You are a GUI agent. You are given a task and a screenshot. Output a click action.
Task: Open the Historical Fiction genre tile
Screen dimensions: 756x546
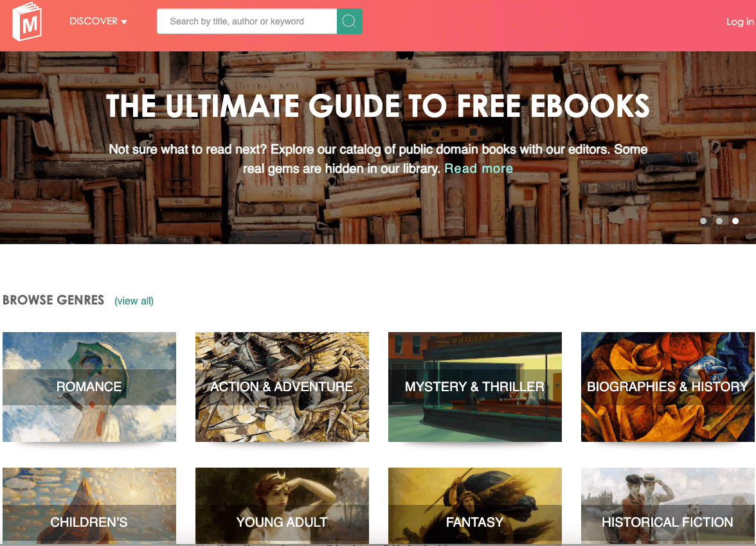pos(668,506)
